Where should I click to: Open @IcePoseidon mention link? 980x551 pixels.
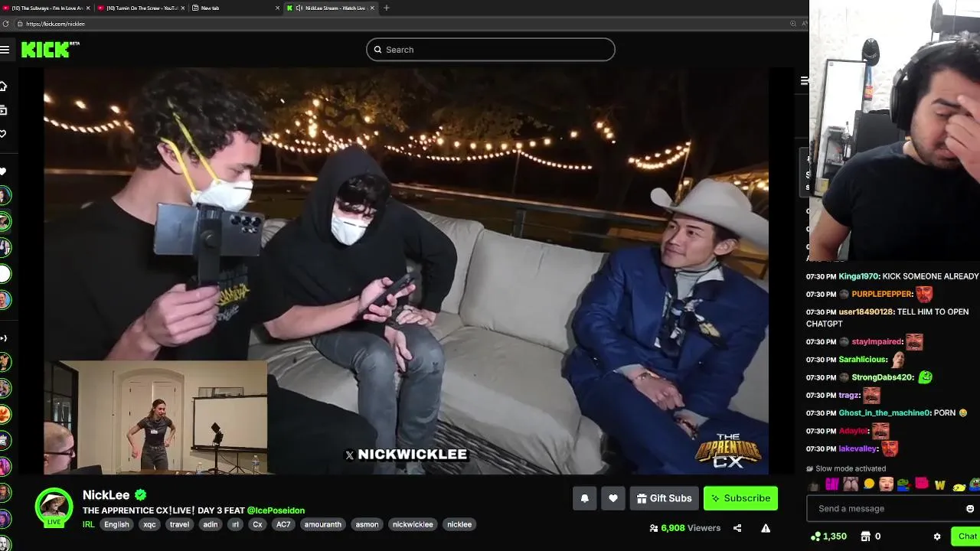tap(276, 510)
